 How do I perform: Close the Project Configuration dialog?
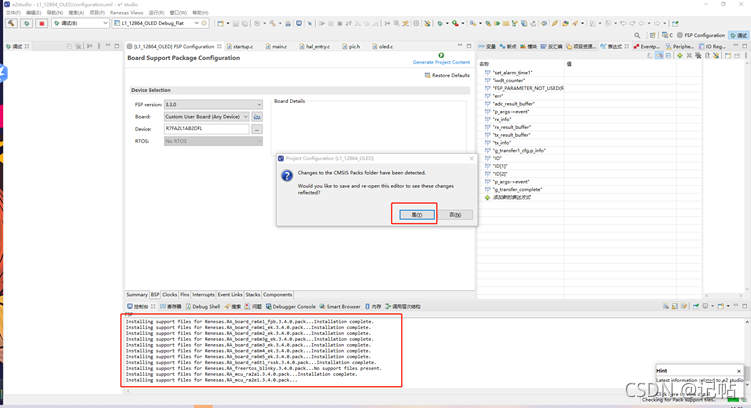click(471, 159)
